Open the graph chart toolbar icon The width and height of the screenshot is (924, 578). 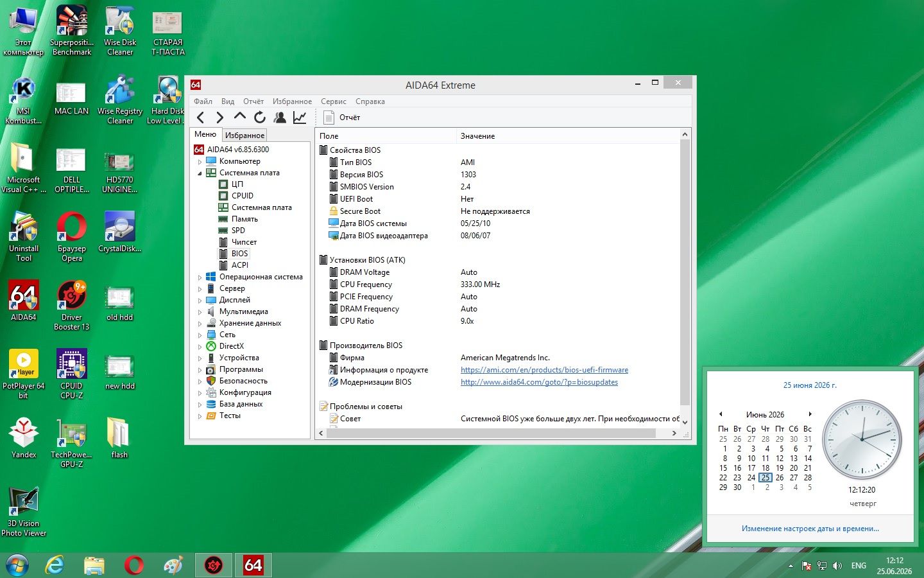click(x=300, y=117)
